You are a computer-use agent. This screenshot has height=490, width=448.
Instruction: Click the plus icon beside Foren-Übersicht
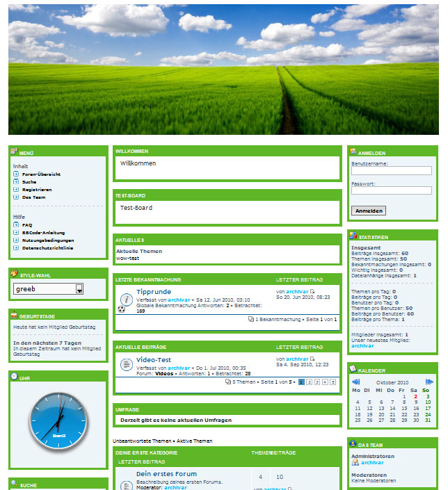click(16, 174)
